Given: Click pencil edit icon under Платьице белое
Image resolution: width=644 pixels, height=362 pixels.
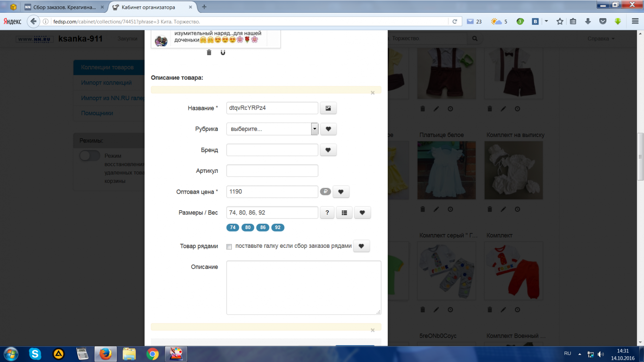Looking at the screenshot, I should (436, 209).
